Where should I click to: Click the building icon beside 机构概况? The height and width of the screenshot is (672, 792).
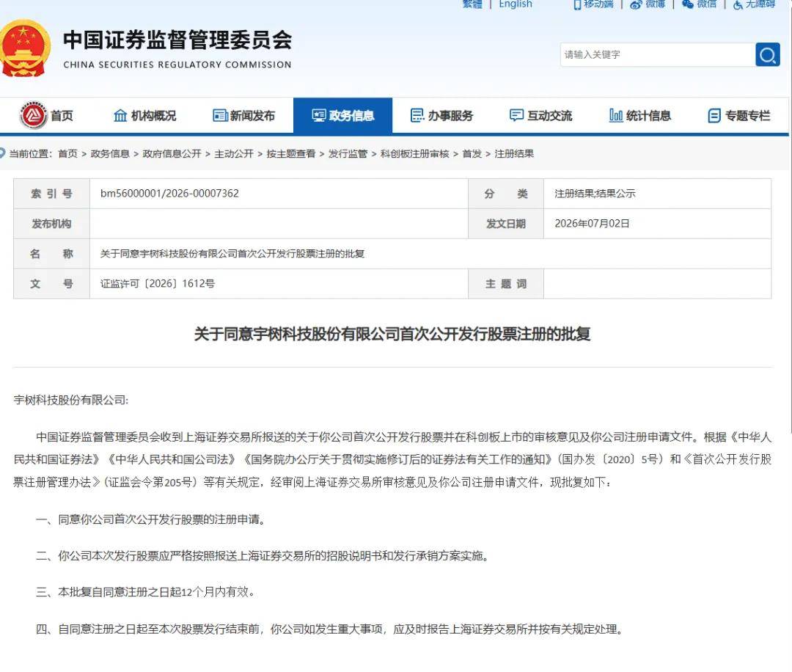click(x=120, y=116)
